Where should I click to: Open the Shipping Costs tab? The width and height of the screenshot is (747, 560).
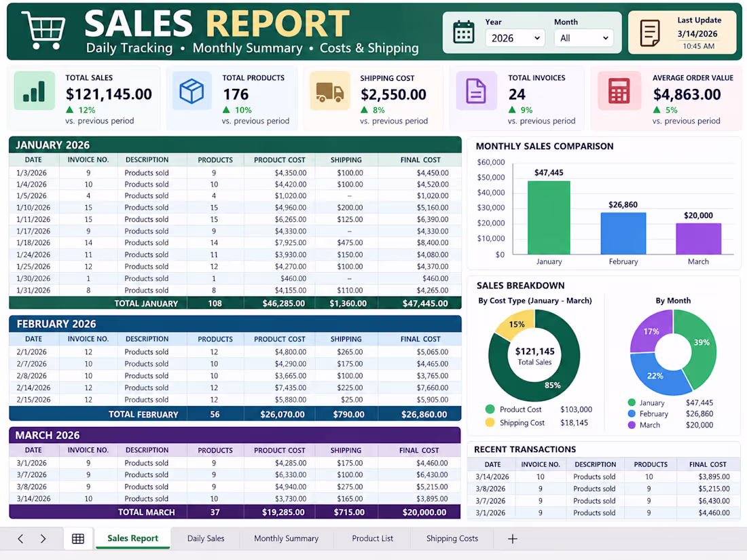pos(452,538)
